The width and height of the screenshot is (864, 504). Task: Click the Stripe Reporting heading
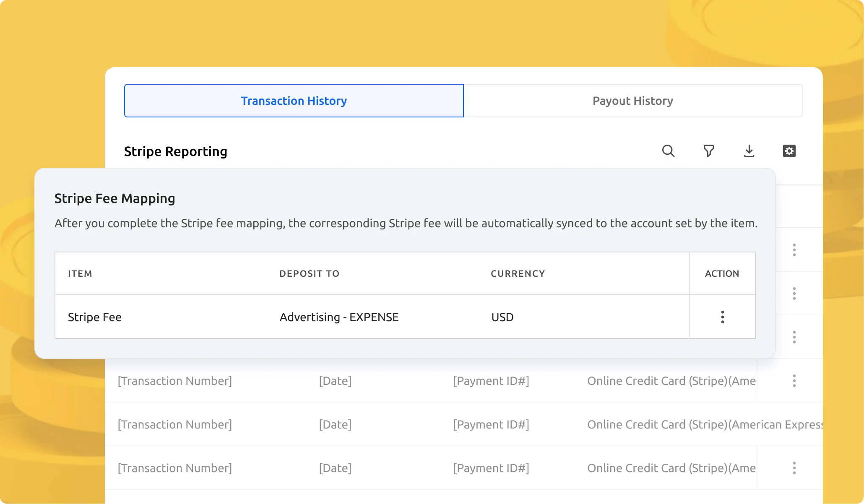(175, 151)
